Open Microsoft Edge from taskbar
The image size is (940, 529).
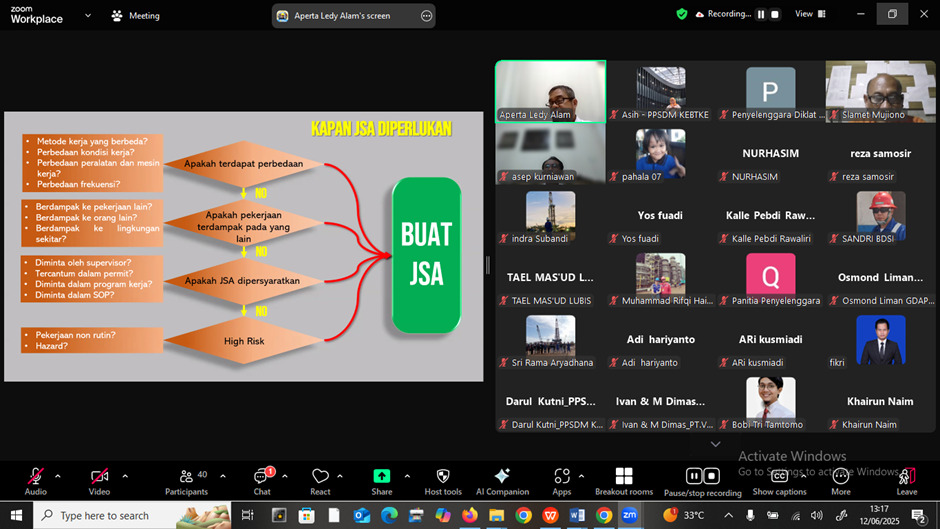[389, 515]
